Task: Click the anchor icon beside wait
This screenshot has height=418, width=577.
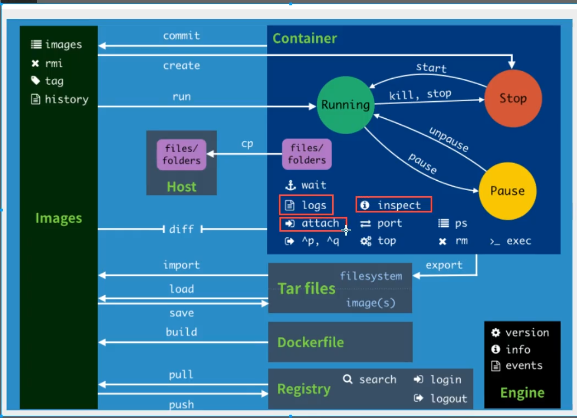Action: pyautogui.click(x=291, y=185)
